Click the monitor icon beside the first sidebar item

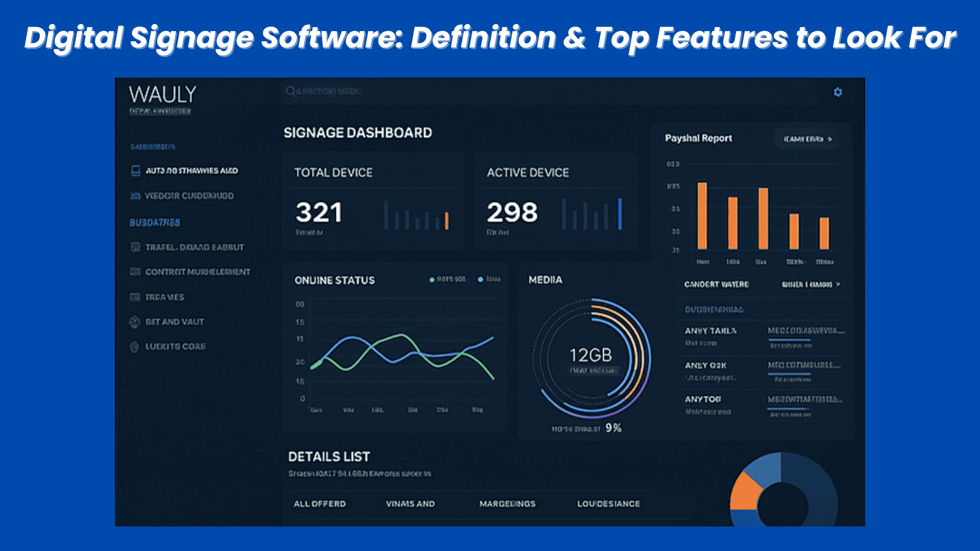[136, 170]
